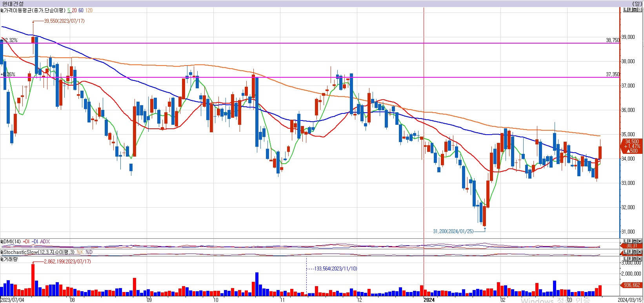The width and height of the screenshot is (644, 303).
Task: Click the low annotation 31,200(2024/01/25)
Action: tap(453, 232)
